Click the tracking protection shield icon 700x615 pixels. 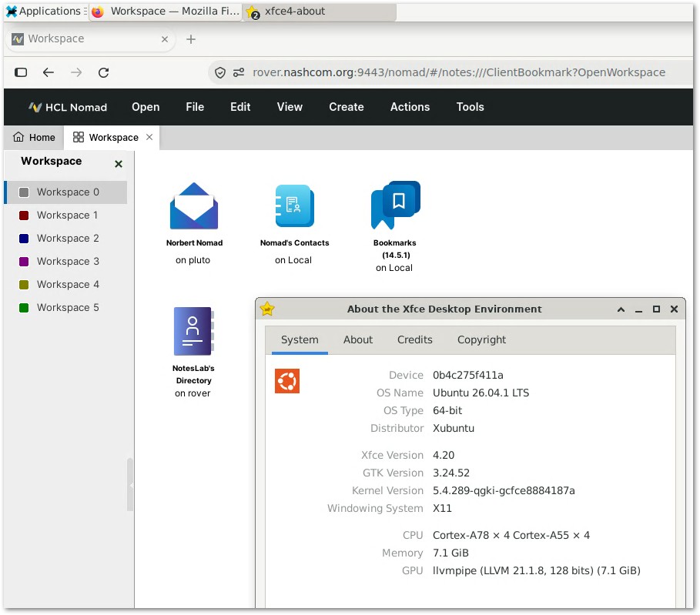(220, 72)
